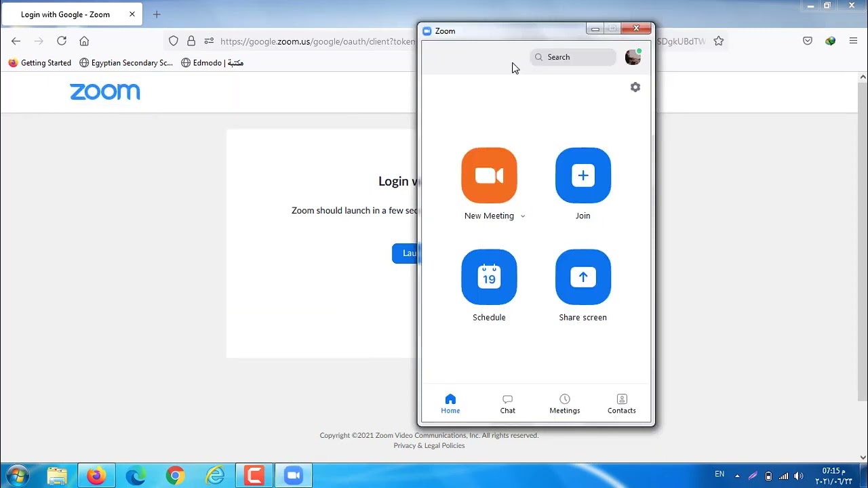Open the network status tray icon
Image resolution: width=868 pixels, height=488 pixels.
click(x=784, y=476)
